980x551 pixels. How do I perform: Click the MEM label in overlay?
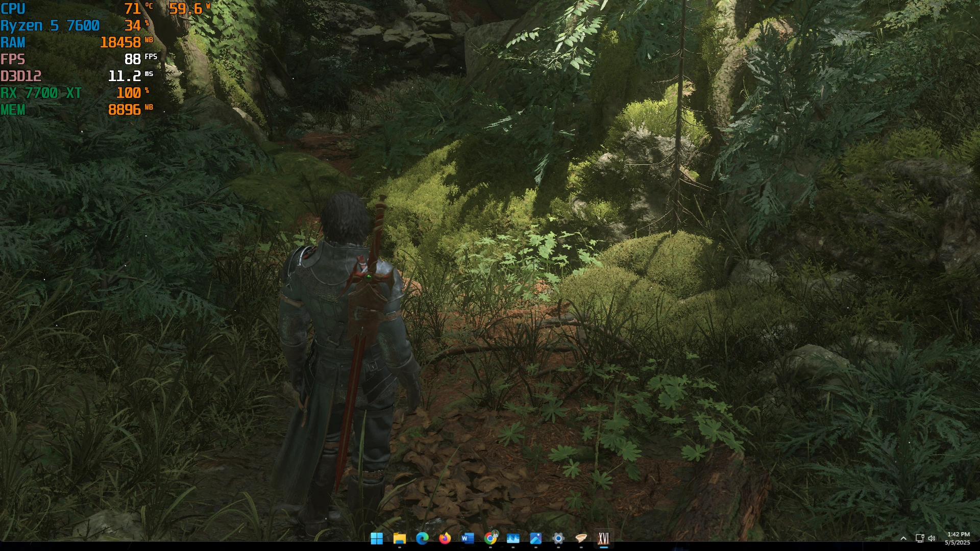13,110
